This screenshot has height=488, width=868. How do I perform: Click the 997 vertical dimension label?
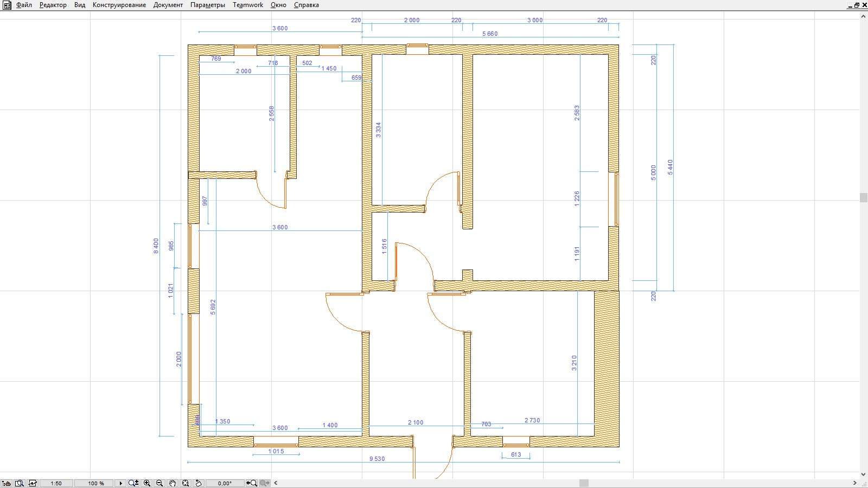(x=205, y=201)
